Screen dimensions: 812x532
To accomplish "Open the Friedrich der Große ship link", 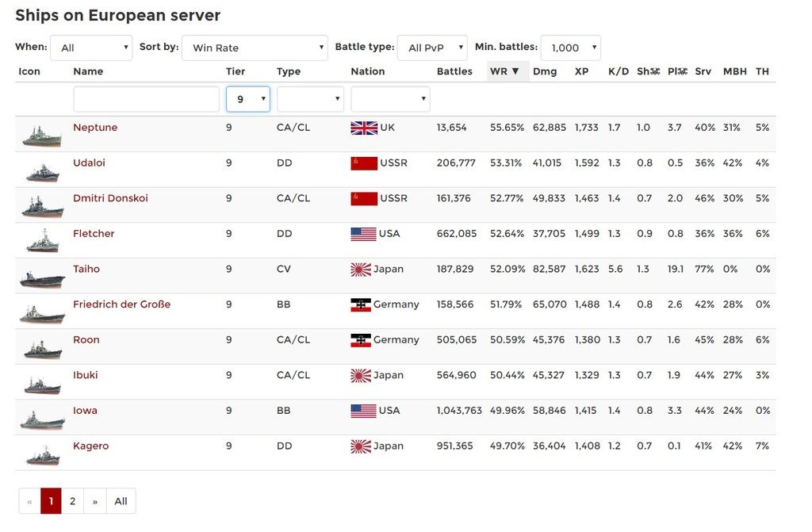I will 121,304.
